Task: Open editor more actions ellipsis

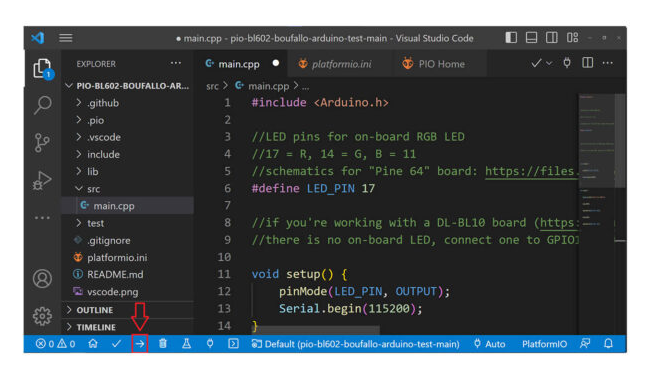Action: [x=607, y=63]
